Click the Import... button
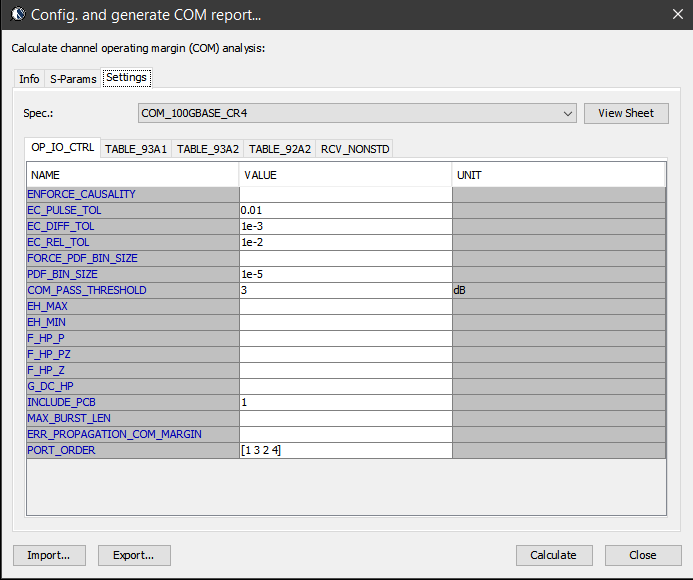 point(49,555)
